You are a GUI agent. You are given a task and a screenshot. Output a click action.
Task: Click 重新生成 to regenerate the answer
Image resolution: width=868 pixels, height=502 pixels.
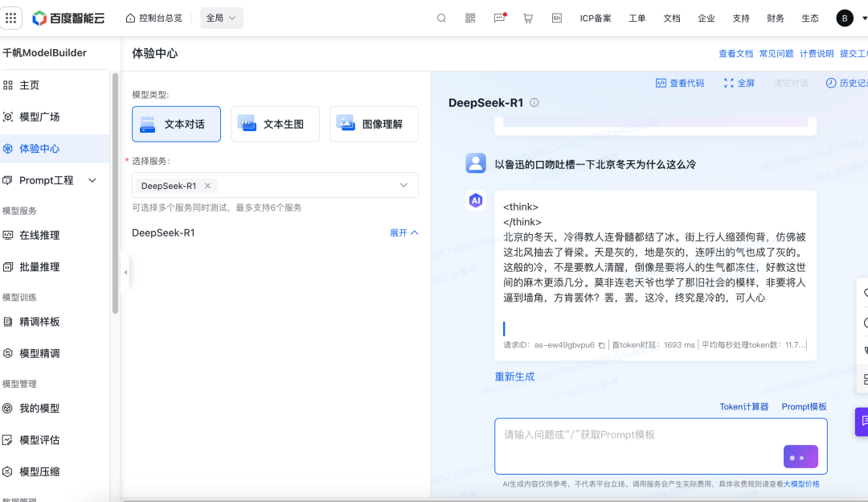click(x=514, y=376)
